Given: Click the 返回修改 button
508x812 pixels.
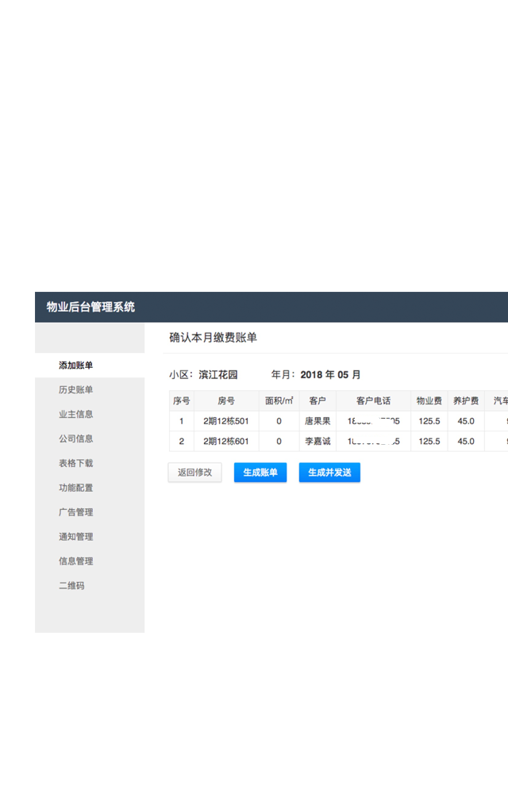Looking at the screenshot, I should coord(194,473).
